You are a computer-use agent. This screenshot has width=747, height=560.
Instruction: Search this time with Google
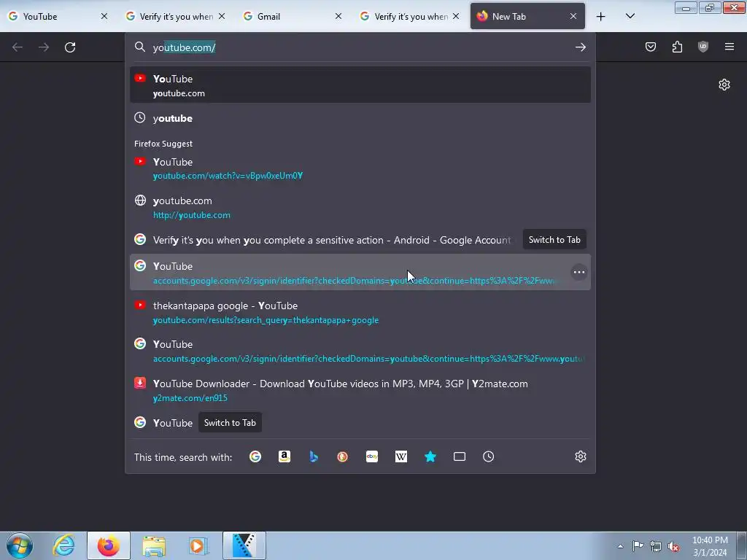(255, 456)
